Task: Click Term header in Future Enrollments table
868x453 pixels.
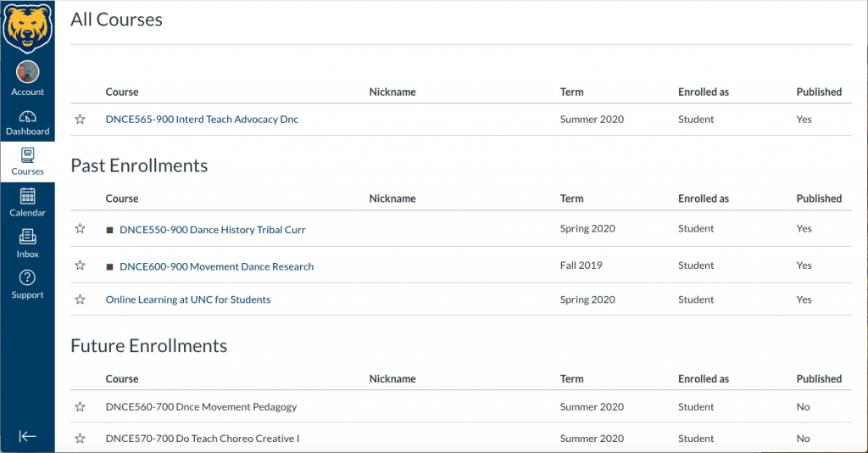Action: [x=572, y=379]
